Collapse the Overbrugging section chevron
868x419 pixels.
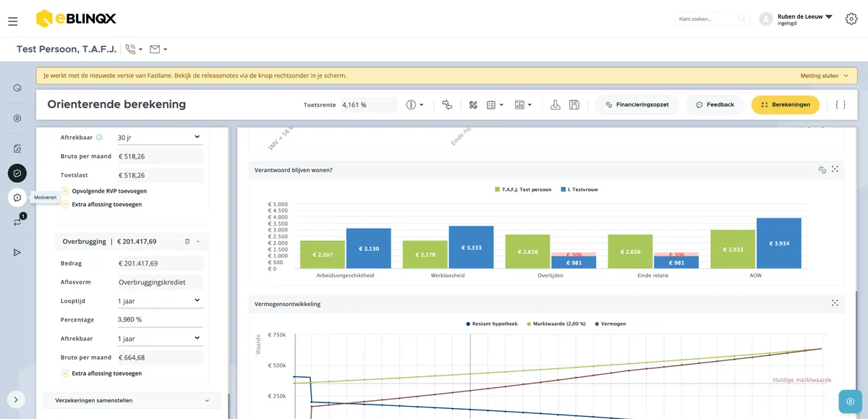[x=198, y=242]
